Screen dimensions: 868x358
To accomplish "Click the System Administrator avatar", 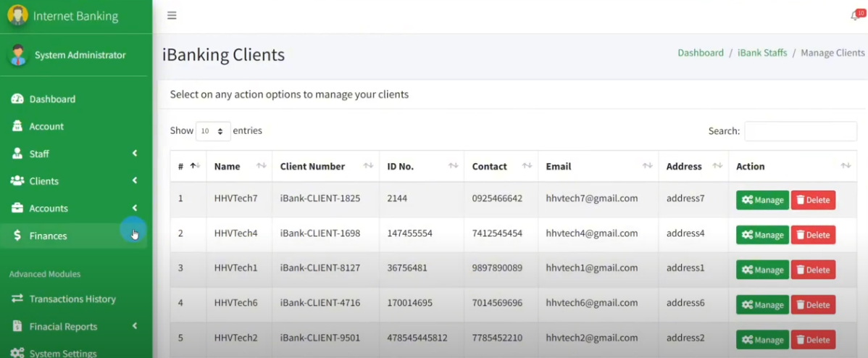I will (18, 55).
